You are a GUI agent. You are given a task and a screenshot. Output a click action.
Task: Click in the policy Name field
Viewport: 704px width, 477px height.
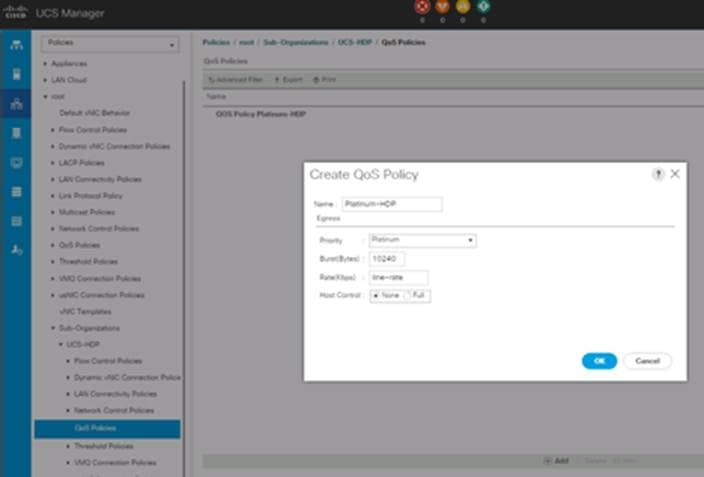click(x=392, y=204)
